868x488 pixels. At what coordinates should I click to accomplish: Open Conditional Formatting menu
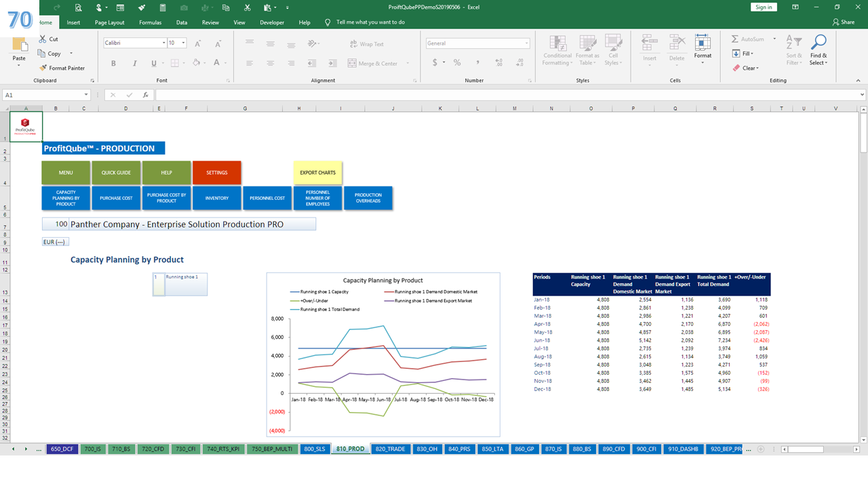point(557,50)
